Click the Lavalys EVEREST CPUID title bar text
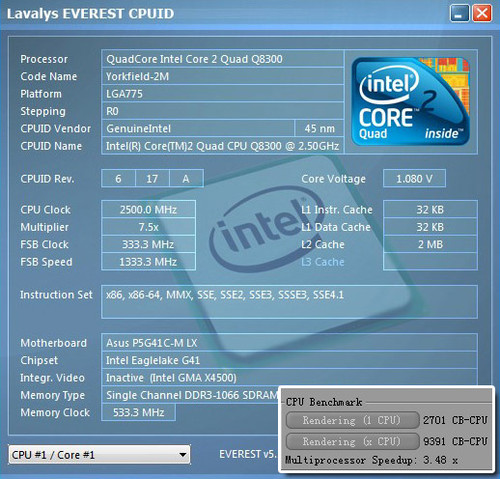 90,14
